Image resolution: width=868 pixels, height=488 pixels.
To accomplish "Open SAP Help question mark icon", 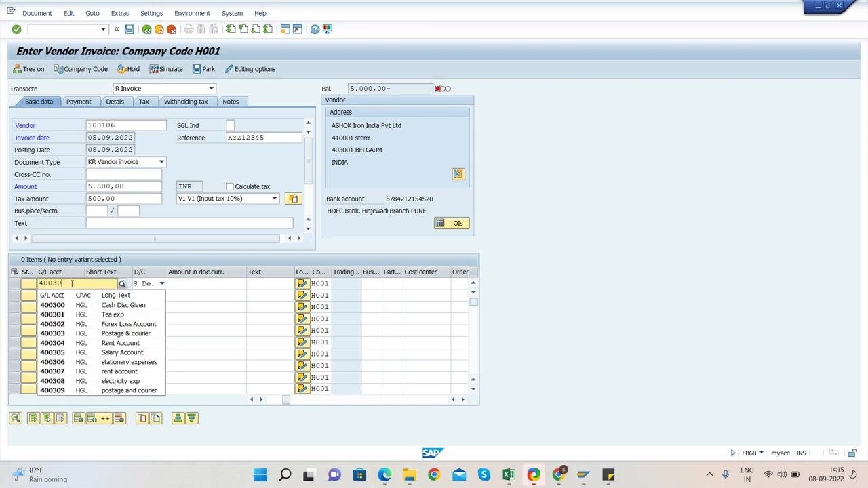I will click(315, 29).
